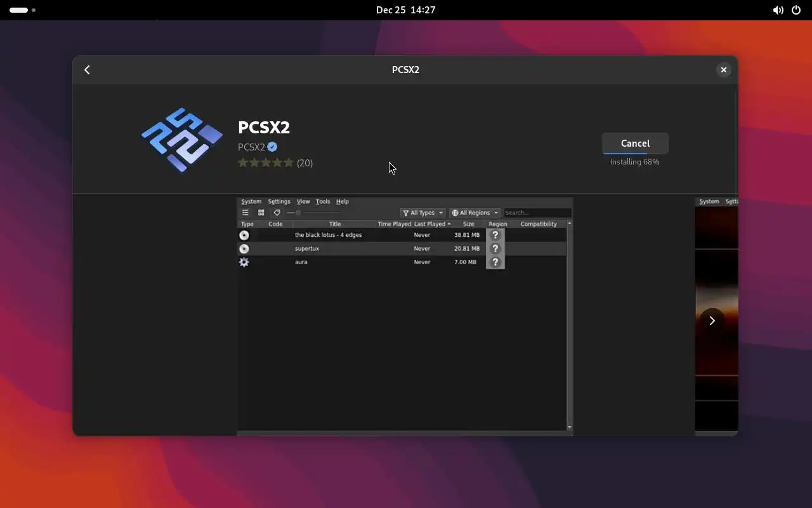Click the region question mark in the aura row

[x=495, y=262]
